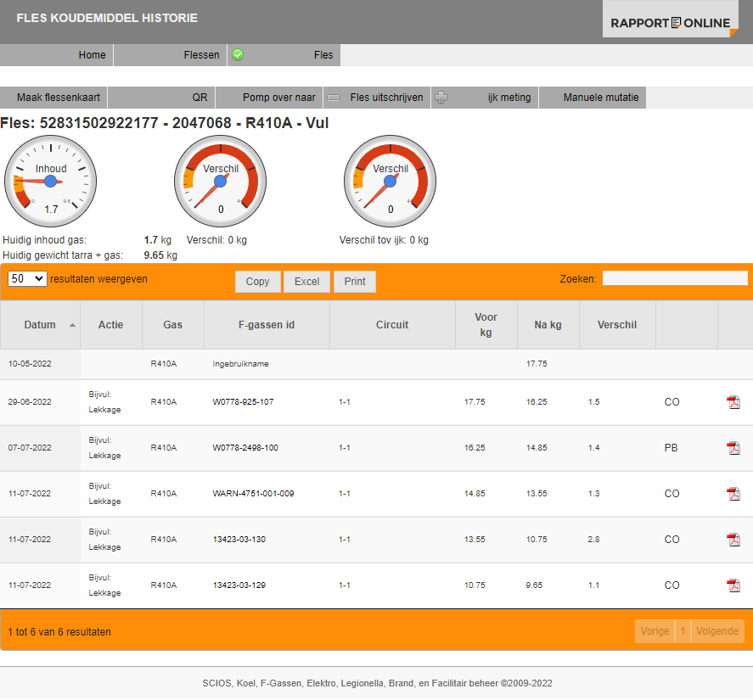753x700 pixels.
Task: Focus the Zoeken search field
Action: click(675, 278)
